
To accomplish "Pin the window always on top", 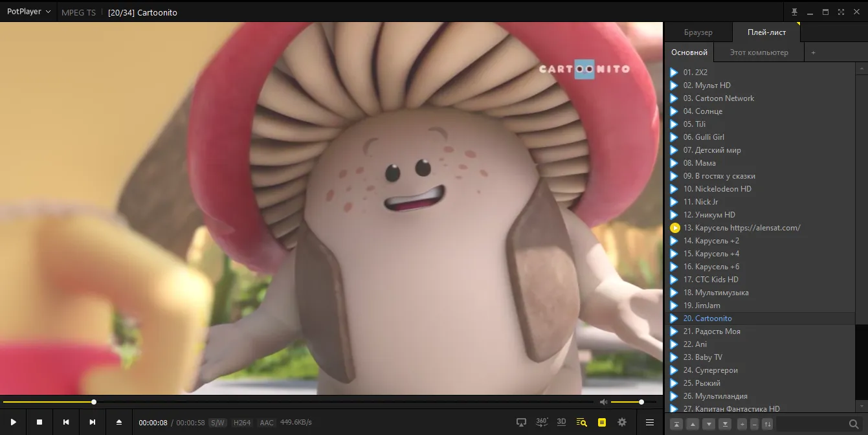I will coord(794,12).
